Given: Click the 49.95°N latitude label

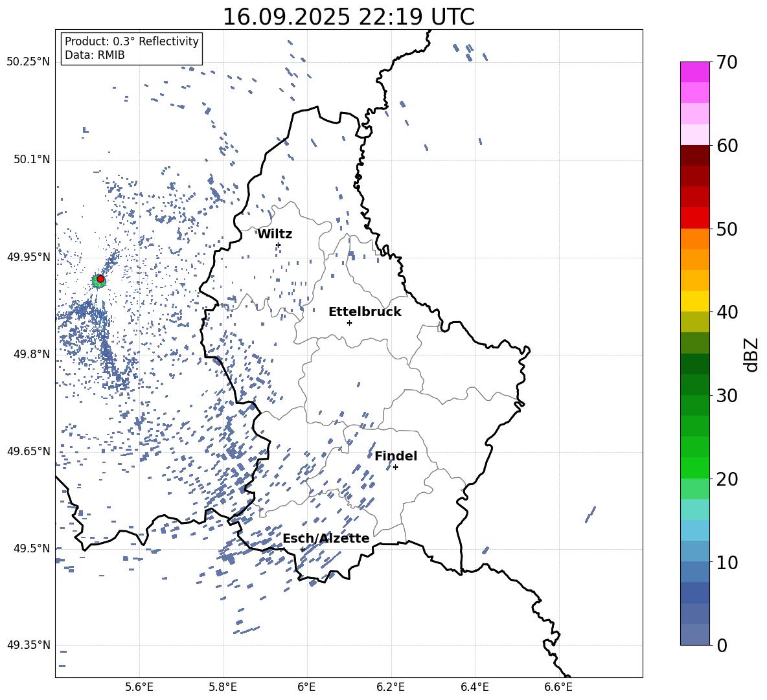Looking at the screenshot, I should pos(29,256).
